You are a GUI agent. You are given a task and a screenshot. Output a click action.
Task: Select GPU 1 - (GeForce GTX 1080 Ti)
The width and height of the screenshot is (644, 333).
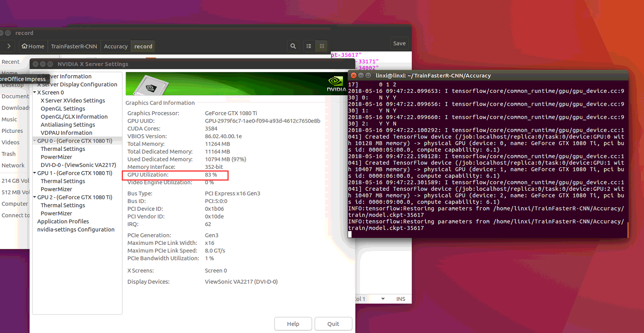[x=75, y=173]
